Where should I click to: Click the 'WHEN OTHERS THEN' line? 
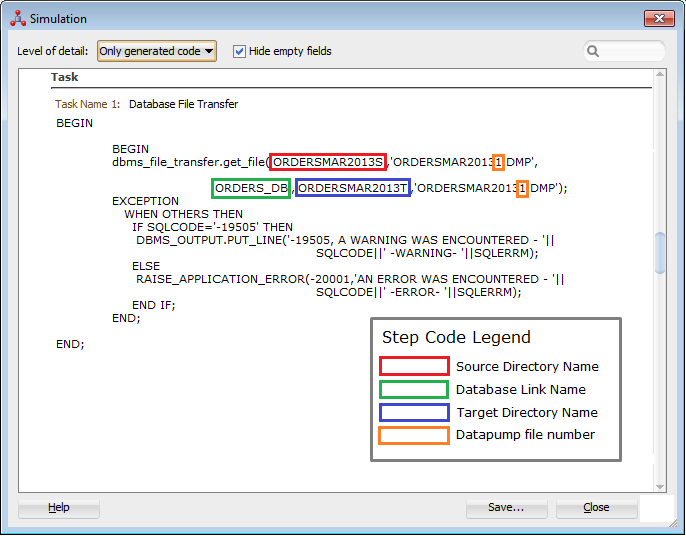click(183, 214)
